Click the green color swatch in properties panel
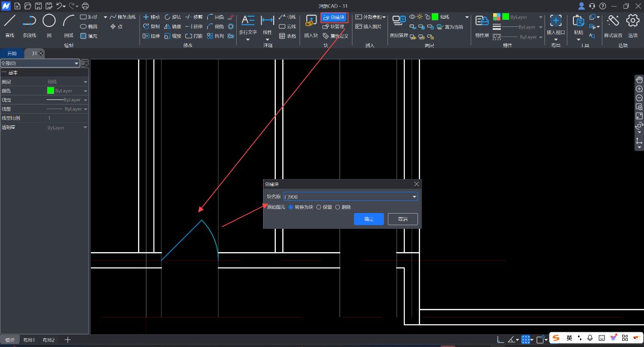The height and width of the screenshot is (347, 644). click(50, 91)
